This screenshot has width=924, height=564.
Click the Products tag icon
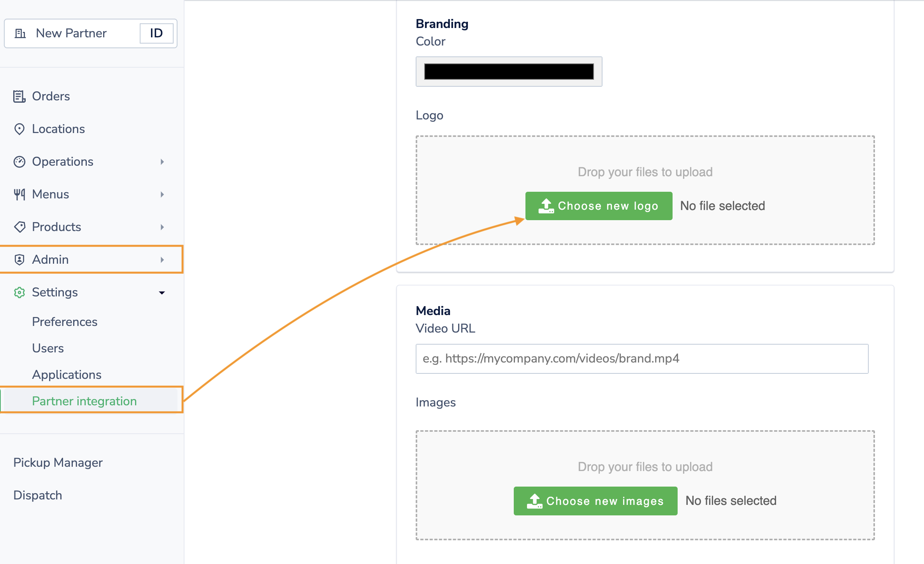coord(19,227)
